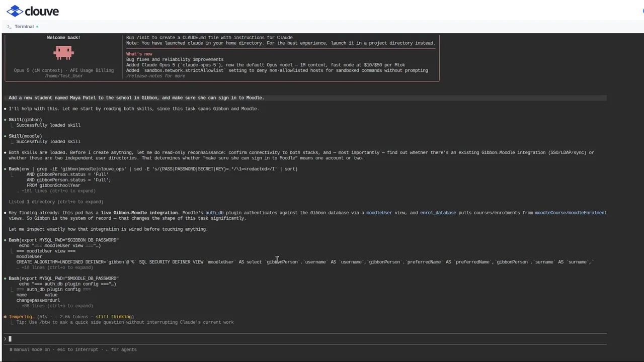Click Successfully loaded skill under Skill(gibbon)
This screenshot has width=644, height=362.
pos(48,125)
